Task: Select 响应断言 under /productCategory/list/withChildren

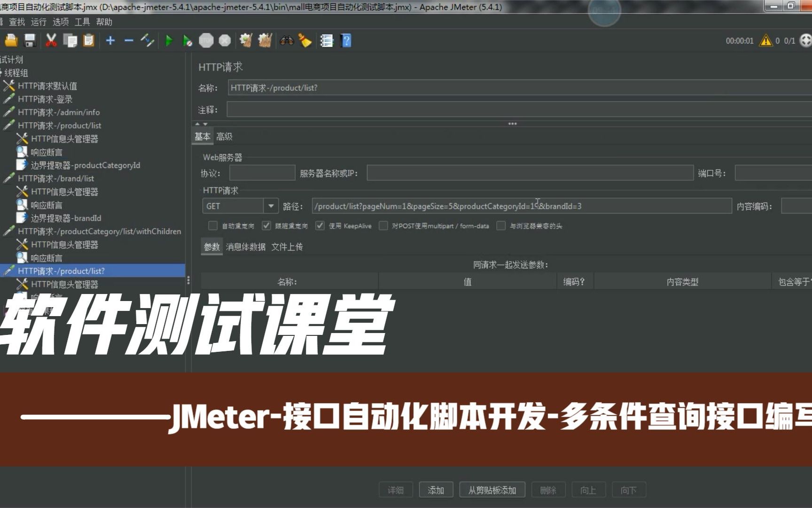Action: (47, 258)
